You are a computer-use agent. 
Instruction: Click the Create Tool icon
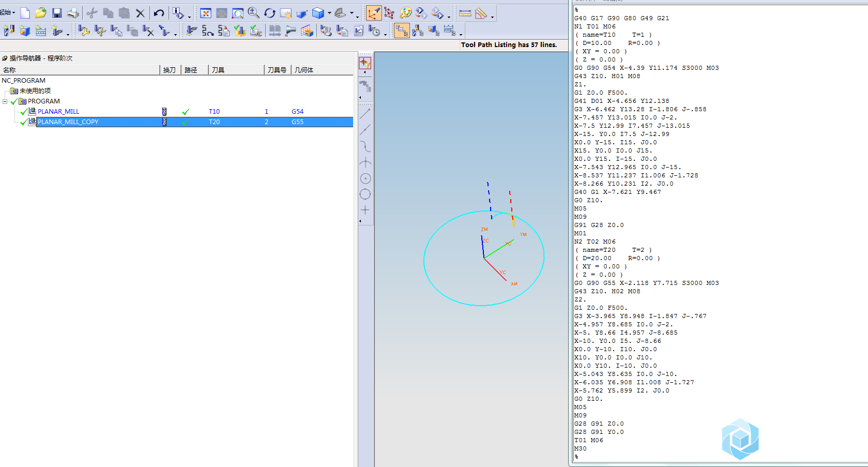9,31
